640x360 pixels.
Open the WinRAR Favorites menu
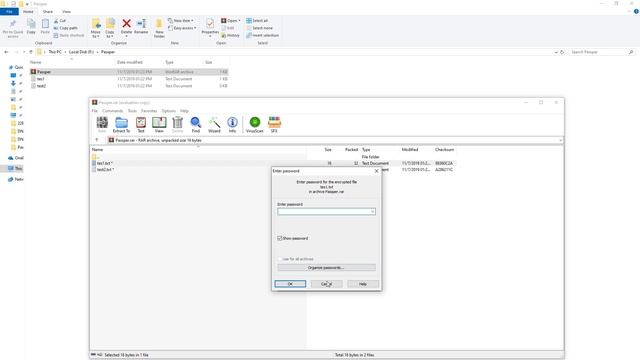click(149, 111)
